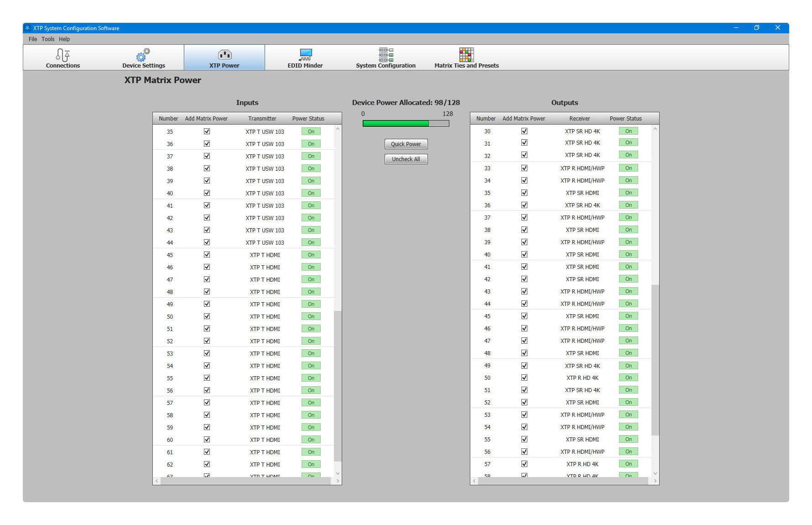This screenshot has width=812, height=525.
Task: Click the On status for output 33
Action: (x=629, y=168)
